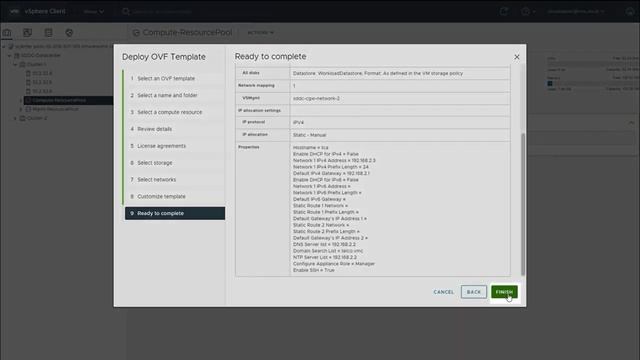Open the Hosts and Clusters inventory view icon
Viewport: 640px width, 360px height.
click(7, 33)
